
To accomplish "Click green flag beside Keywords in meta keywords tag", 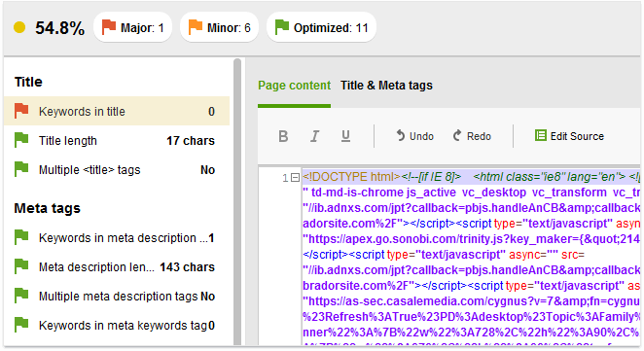I will (x=21, y=325).
